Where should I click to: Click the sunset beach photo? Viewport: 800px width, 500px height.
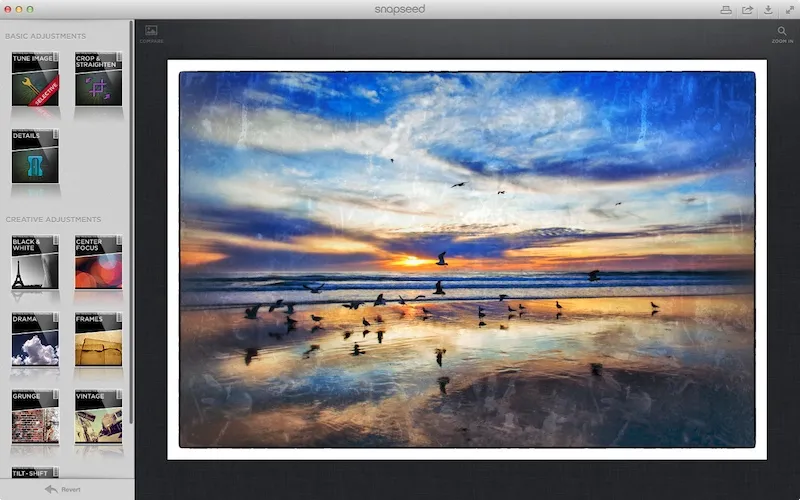466,259
